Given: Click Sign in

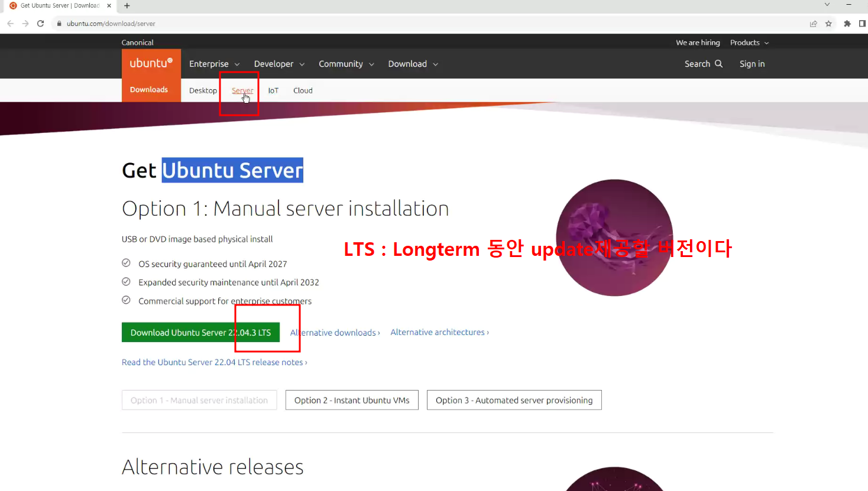Looking at the screenshot, I should click(752, 64).
